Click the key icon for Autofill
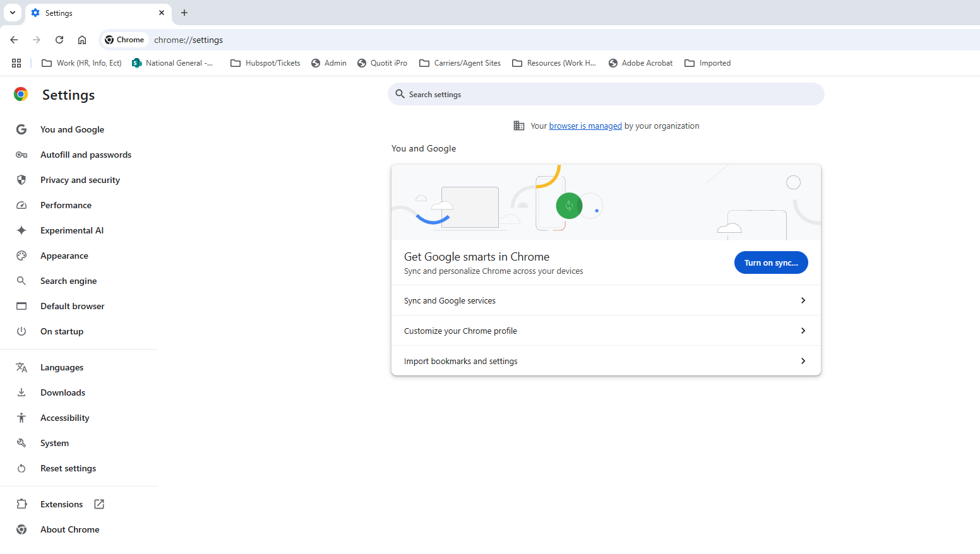This screenshot has width=980, height=554. coord(21,155)
